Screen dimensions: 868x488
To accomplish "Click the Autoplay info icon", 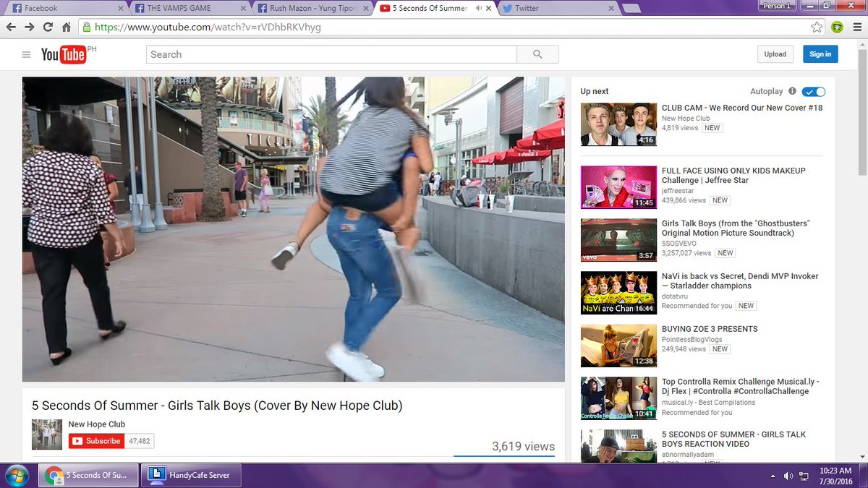I will pyautogui.click(x=792, y=91).
